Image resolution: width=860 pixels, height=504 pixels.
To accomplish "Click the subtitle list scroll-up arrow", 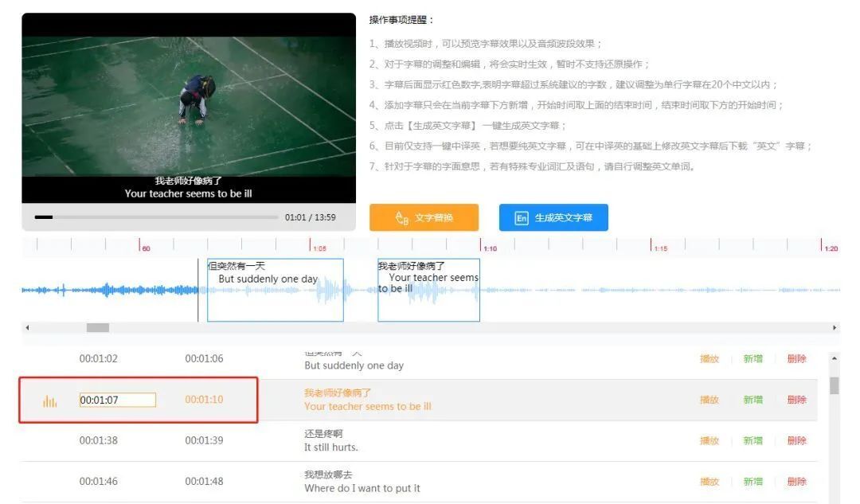I will point(834,359).
